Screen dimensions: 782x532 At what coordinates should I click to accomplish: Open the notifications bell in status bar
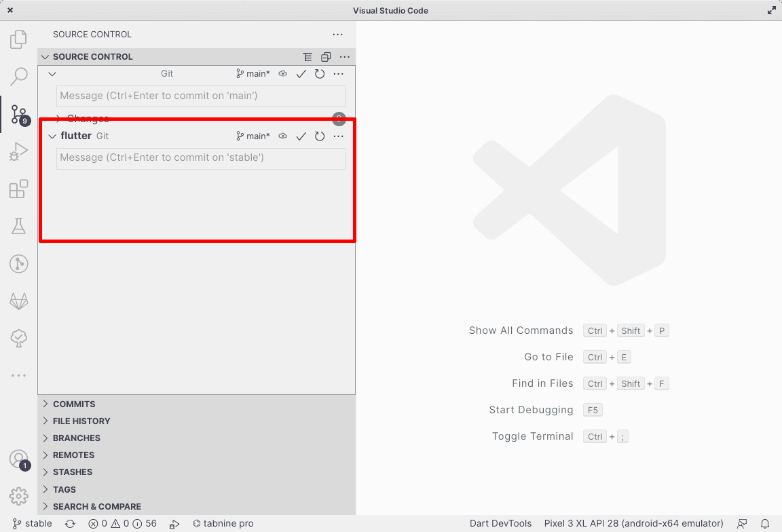coord(764,523)
